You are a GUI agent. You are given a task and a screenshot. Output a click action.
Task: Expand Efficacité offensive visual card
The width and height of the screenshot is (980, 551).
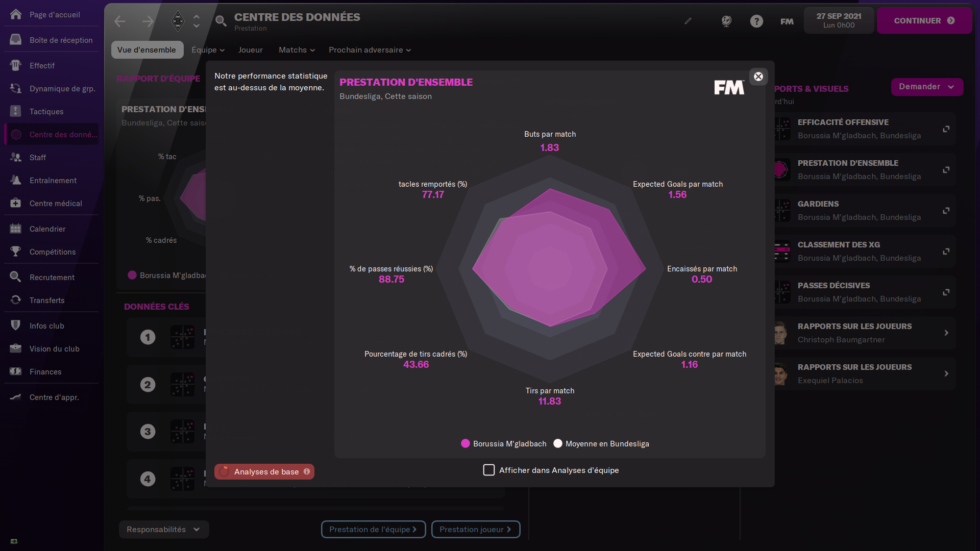[946, 129]
